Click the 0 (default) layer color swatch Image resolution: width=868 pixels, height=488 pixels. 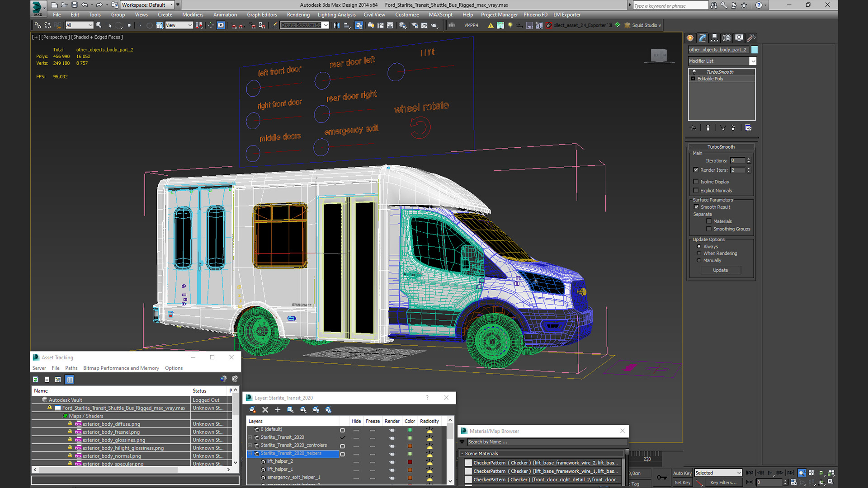tap(410, 430)
